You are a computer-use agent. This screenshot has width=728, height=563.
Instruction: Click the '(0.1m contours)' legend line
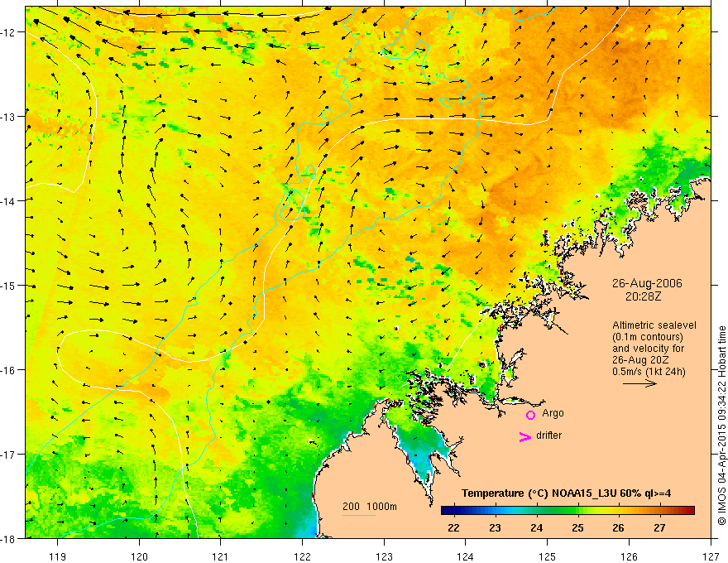(x=648, y=337)
